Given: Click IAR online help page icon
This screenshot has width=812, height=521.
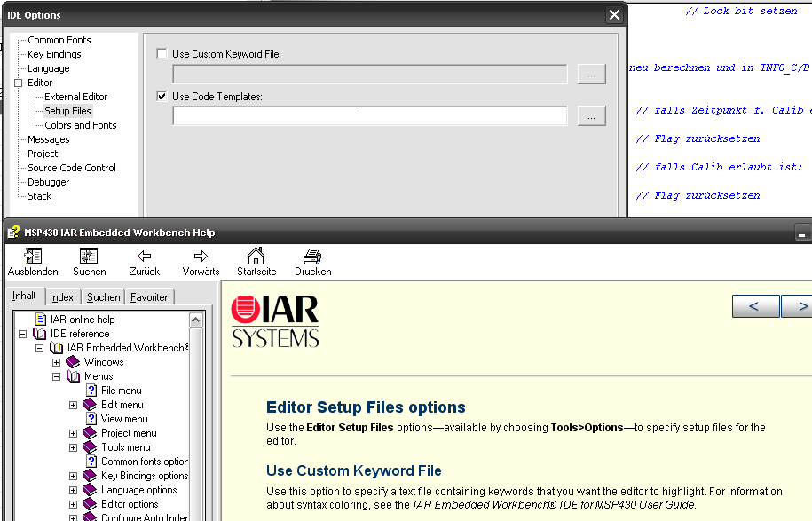Looking at the screenshot, I should tap(41, 320).
